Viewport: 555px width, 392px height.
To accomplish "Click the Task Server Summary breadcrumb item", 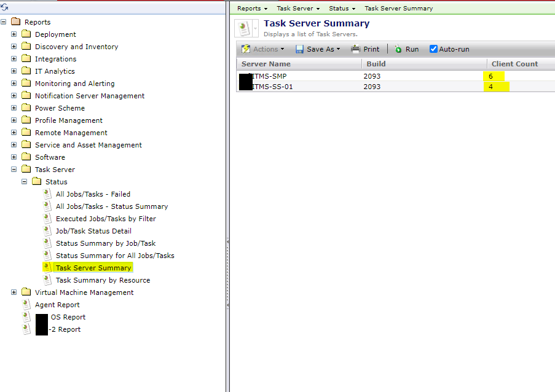I will tap(398, 8).
